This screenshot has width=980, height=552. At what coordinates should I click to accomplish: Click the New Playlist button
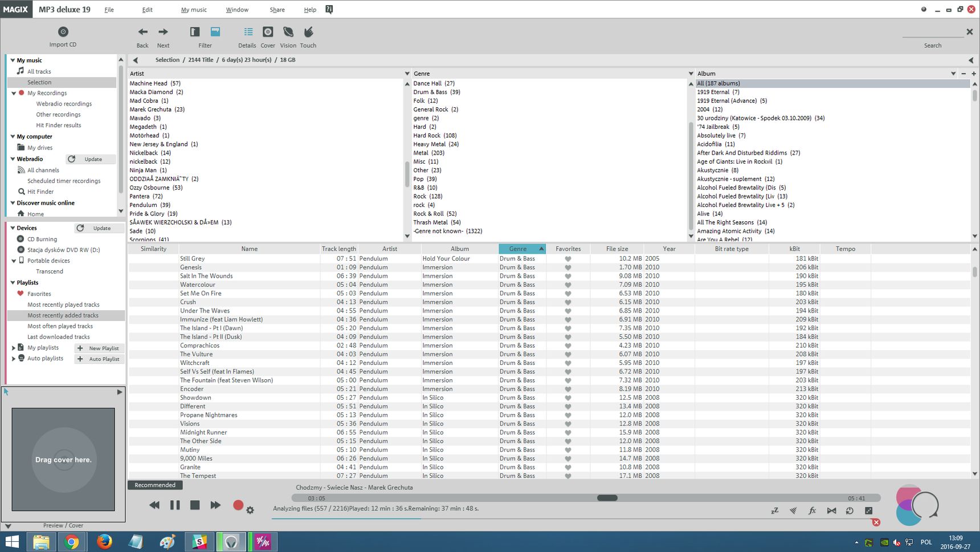click(99, 348)
